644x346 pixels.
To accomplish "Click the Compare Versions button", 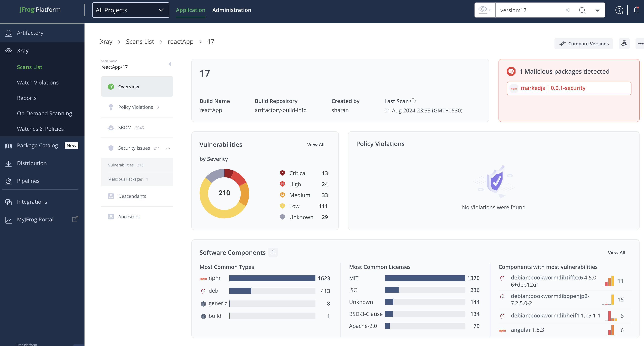I will (x=584, y=44).
